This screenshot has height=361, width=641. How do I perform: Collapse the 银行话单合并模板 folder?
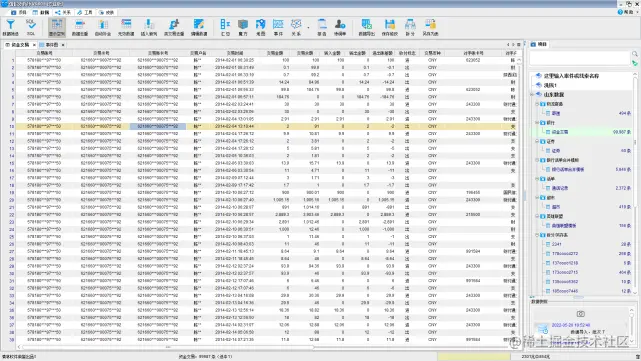coord(537,160)
